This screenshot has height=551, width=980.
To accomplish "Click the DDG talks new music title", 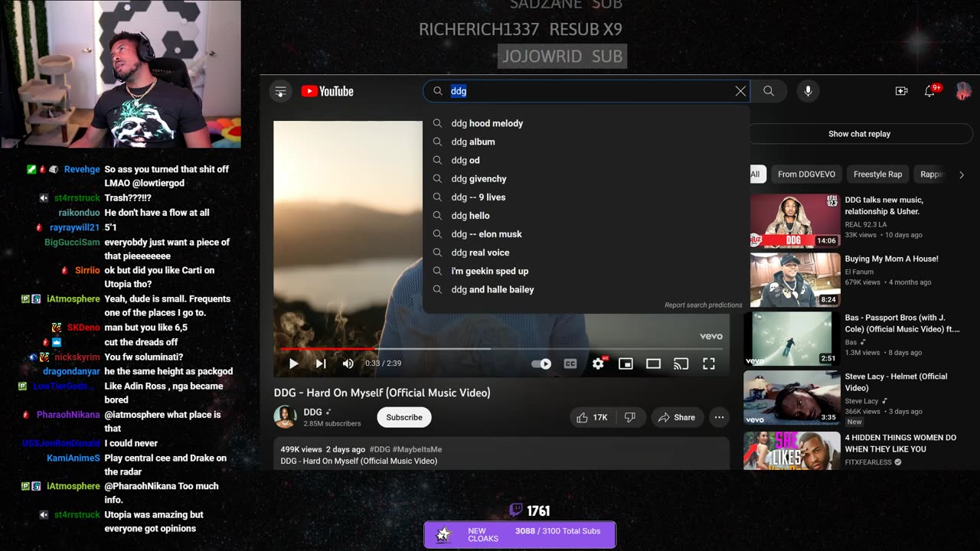I will click(884, 206).
